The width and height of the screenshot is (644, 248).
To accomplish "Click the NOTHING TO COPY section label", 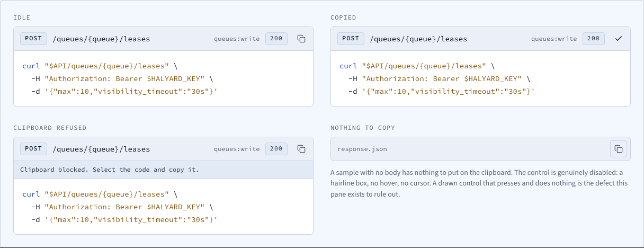I will [363, 128].
